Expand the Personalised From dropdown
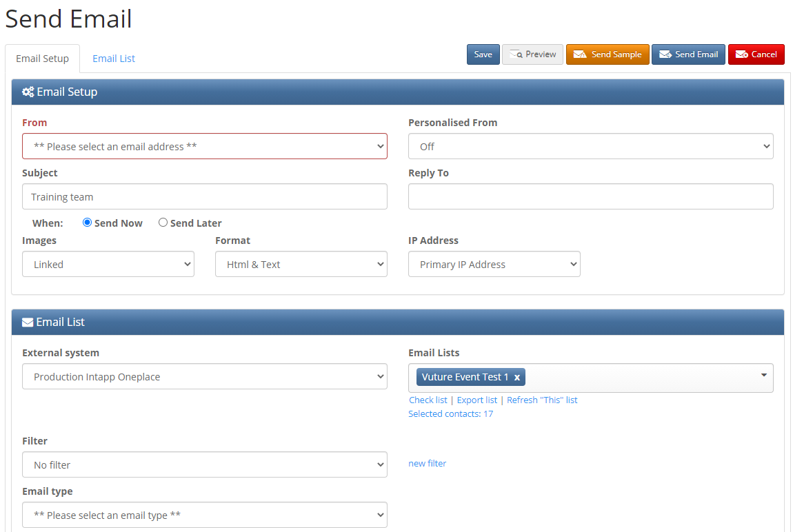 (590, 146)
